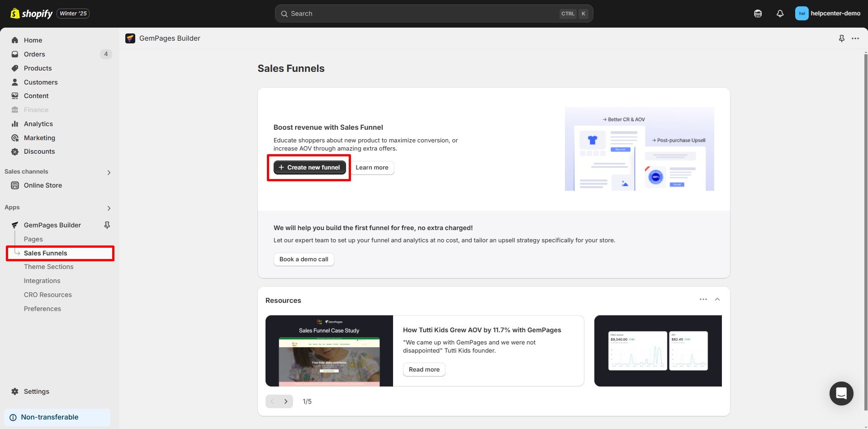The height and width of the screenshot is (429, 868).
Task: Click the GemPages Builder app logo in the header
Action: (130, 38)
